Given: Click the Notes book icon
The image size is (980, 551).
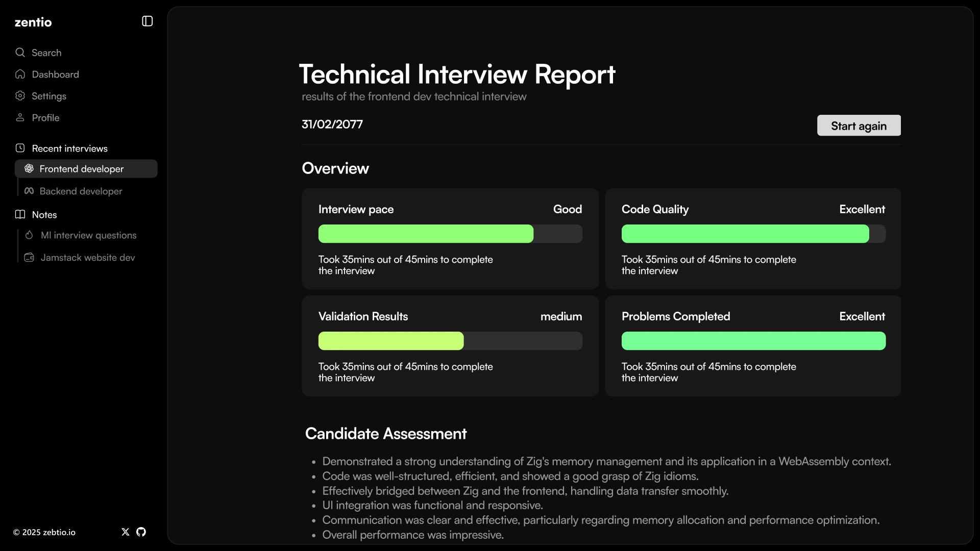Looking at the screenshot, I should pos(20,215).
